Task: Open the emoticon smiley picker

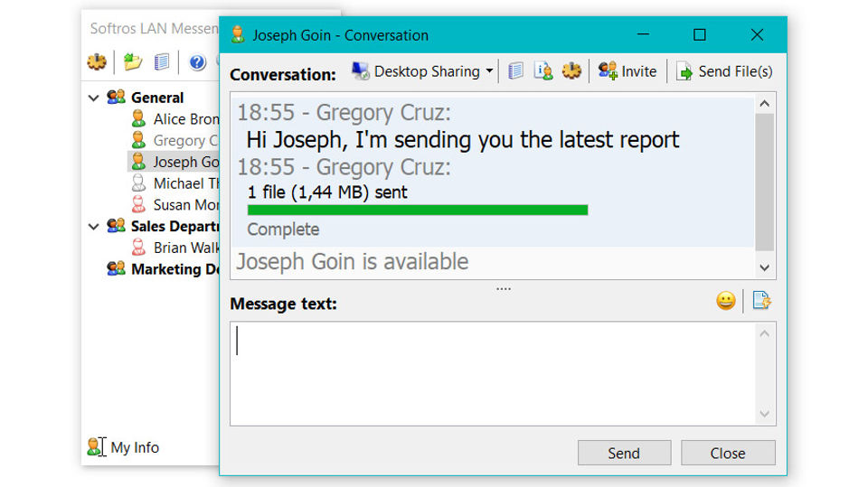Action: pyautogui.click(x=726, y=301)
